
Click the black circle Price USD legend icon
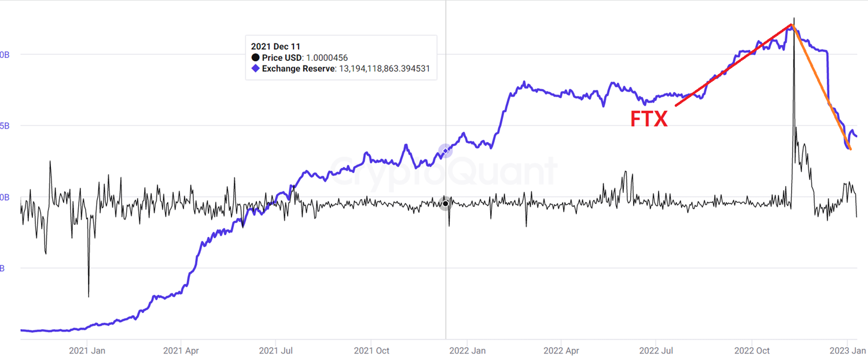[255, 57]
